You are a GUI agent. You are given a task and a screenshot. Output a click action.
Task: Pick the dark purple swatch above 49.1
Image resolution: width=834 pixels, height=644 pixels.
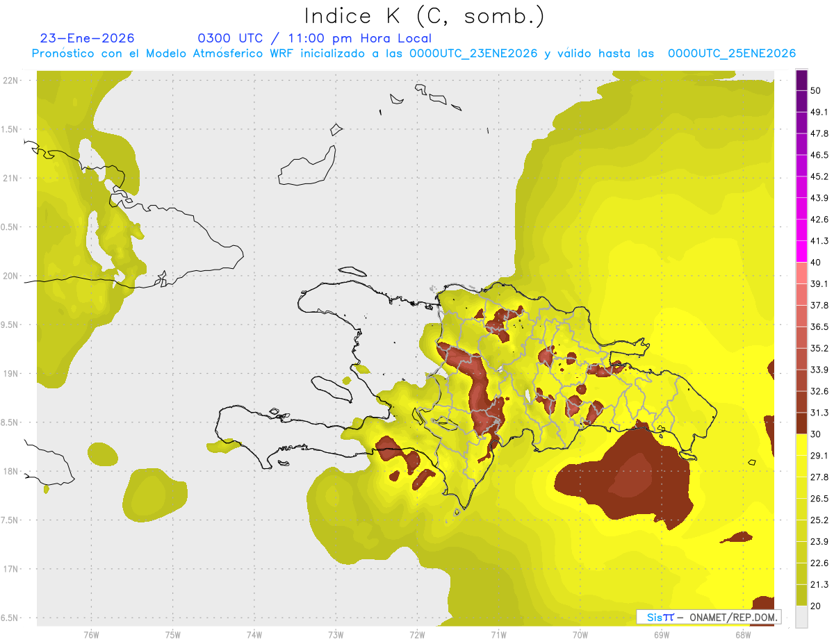[x=801, y=101]
